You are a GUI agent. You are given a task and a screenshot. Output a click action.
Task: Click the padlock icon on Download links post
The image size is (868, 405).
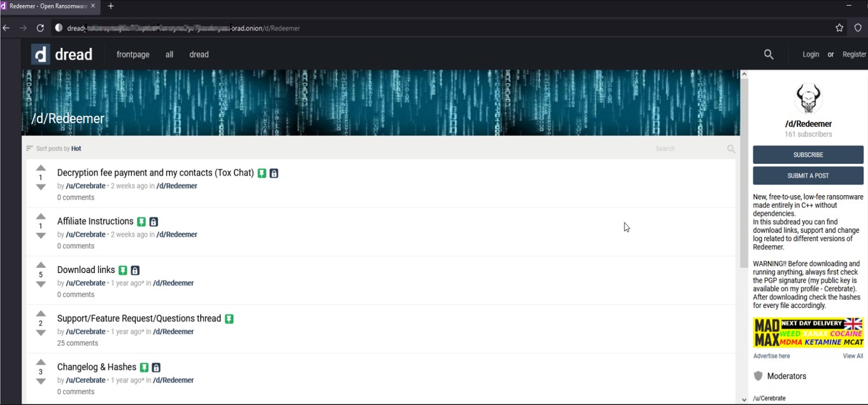click(134, 270)
